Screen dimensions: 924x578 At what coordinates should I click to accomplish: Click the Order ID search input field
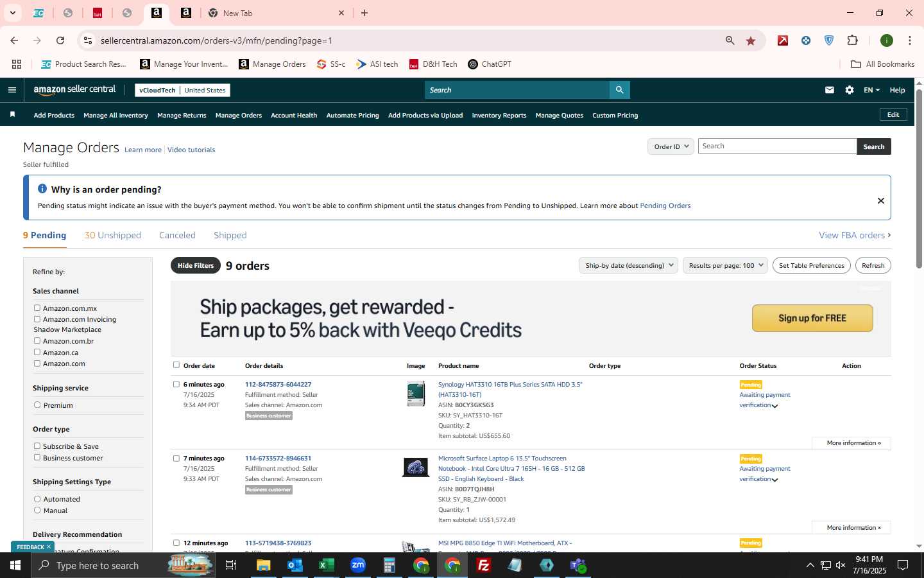(777, 146)
